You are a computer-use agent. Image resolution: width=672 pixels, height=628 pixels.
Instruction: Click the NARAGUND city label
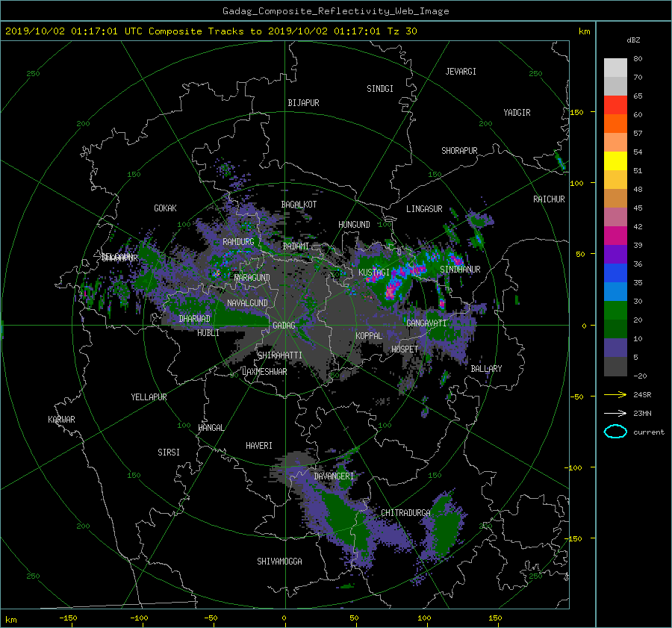point(252,277)
